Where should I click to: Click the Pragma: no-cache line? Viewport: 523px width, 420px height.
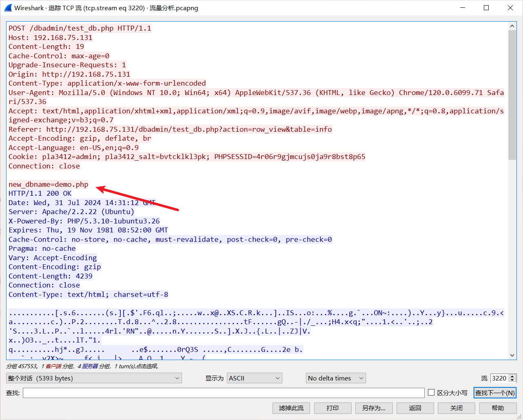click(42, 248)
